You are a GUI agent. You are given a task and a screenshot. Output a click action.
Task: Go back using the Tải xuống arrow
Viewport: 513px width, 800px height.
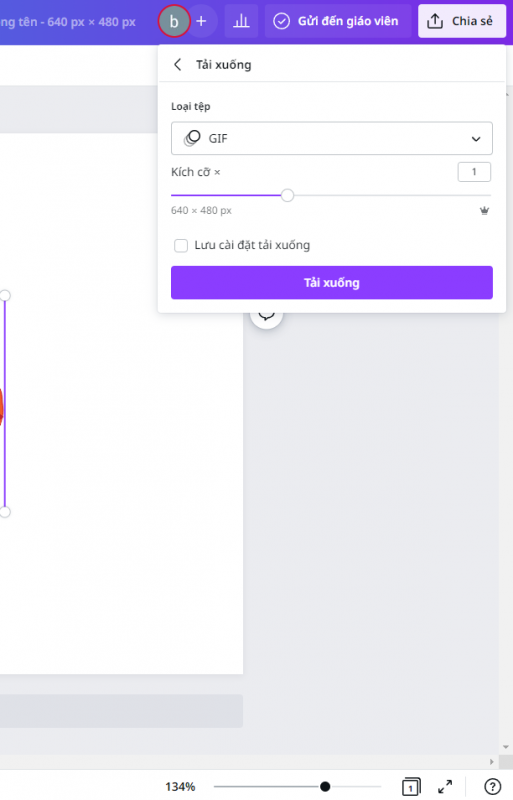click(x=178, y=65)
